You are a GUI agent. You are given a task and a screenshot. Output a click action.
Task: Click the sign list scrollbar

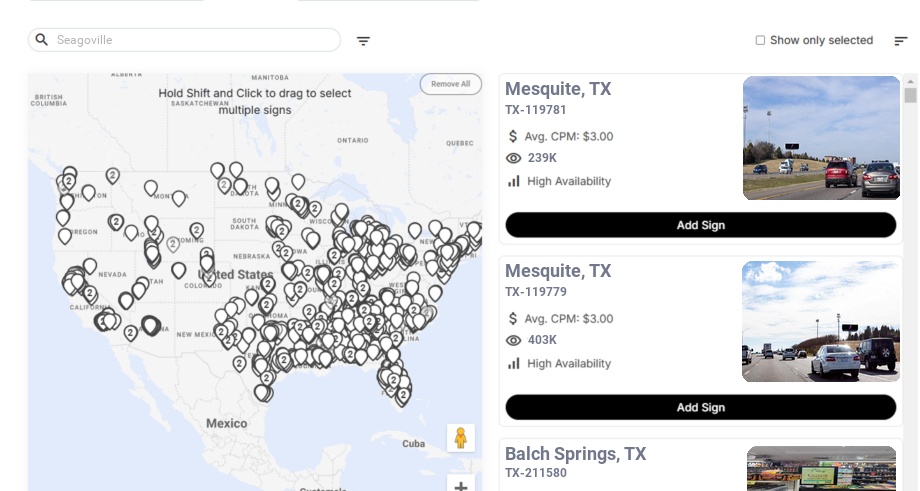(x=910, y=95)
